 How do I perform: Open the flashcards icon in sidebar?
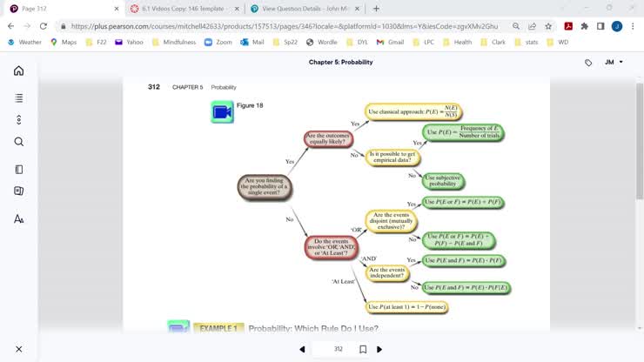(19, 191)
